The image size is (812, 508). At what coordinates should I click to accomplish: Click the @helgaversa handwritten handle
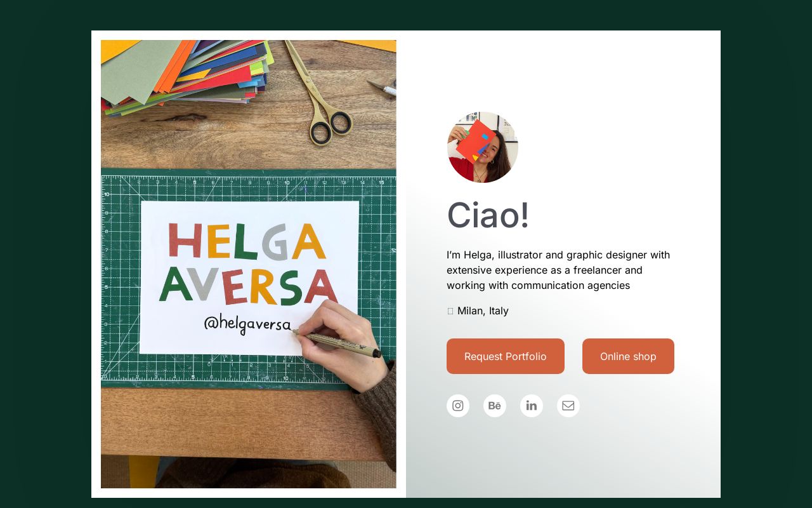(247, 324)
